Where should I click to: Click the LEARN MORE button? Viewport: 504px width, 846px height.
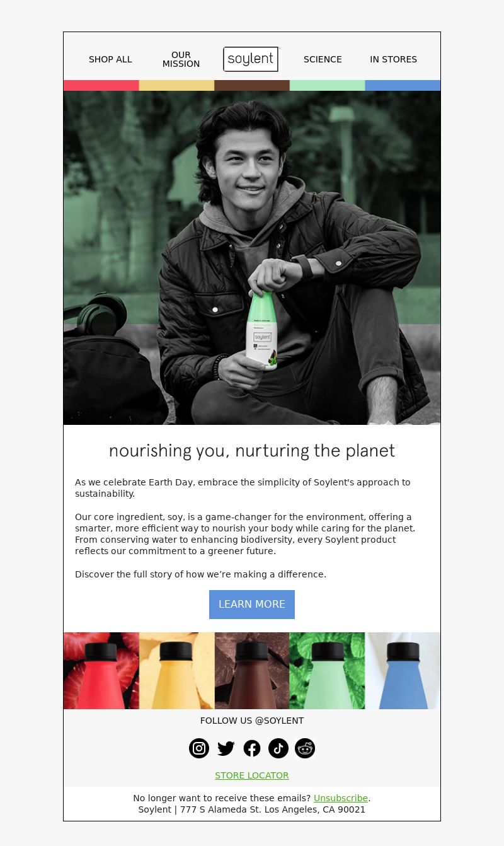252,605
